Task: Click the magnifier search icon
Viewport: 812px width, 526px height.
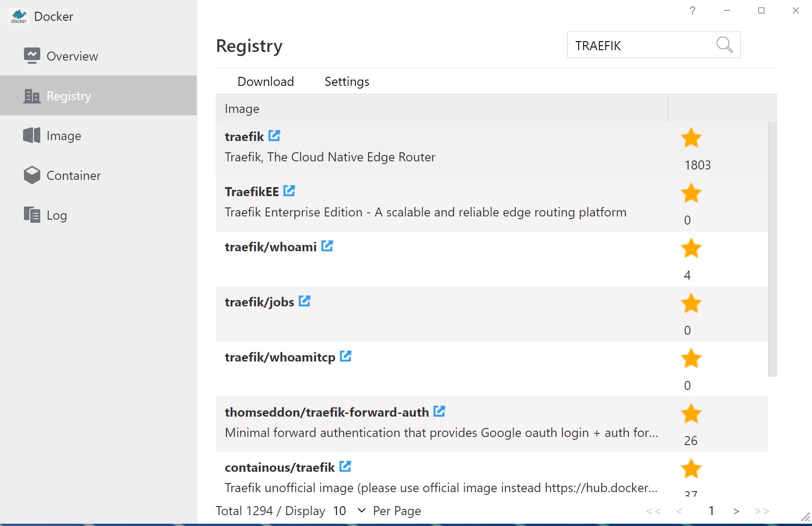Action: coord(724,45)
